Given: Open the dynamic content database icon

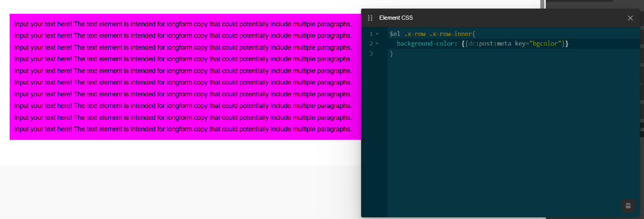Looking at the screenshot, I should [628, 206].
